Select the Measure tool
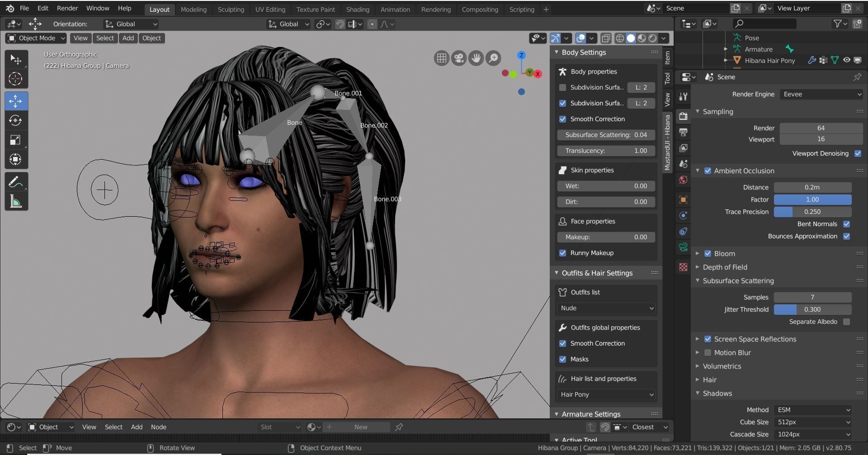Image resolution: width=868 pixels, height=455 pixels. click(16, 201)
